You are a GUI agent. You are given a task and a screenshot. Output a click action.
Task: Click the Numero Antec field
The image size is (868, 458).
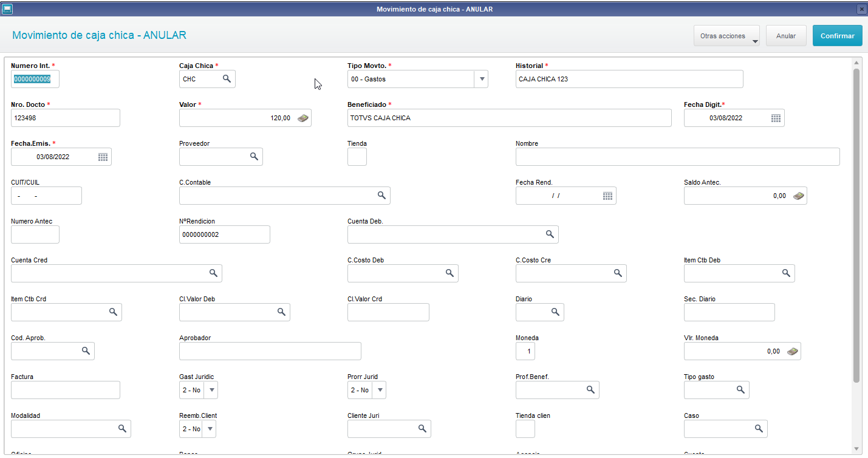coord(35,234)
